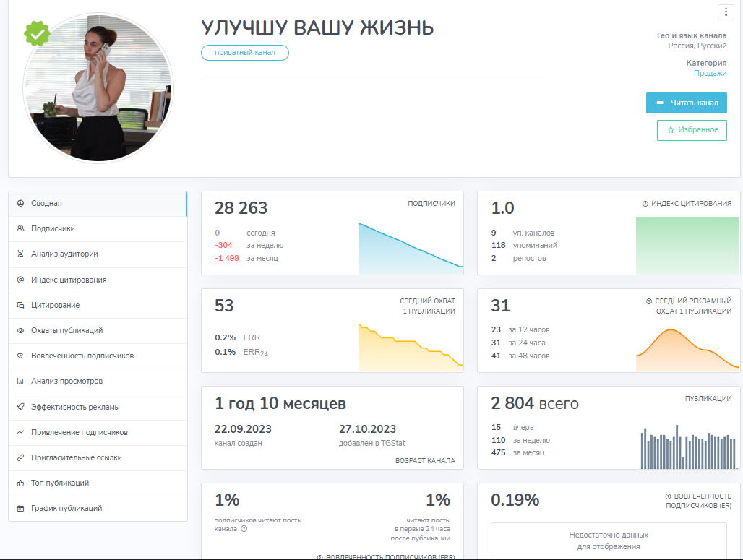Click the Россия, Русский geo text

click(x=697, y=46)
